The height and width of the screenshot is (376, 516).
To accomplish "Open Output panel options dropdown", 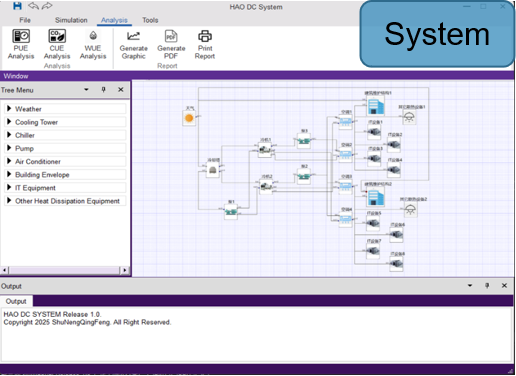I will pos(470,286).
